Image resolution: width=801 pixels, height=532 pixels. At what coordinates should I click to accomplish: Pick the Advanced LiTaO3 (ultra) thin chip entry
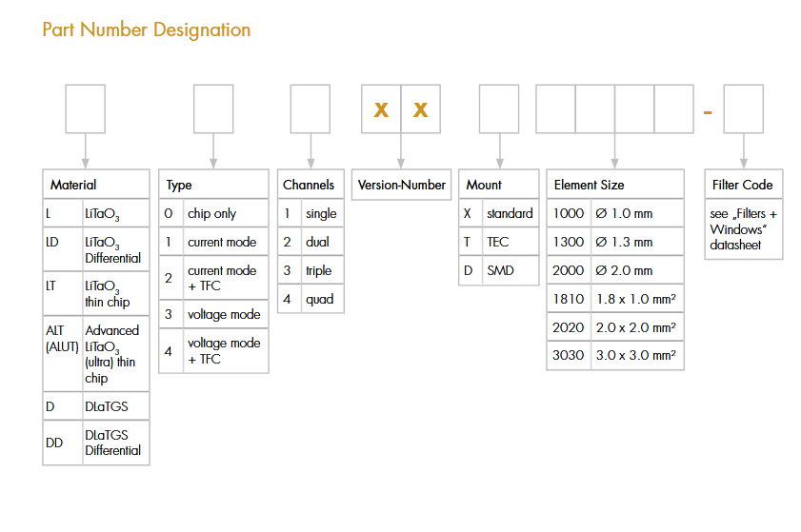tap(96, 354)
